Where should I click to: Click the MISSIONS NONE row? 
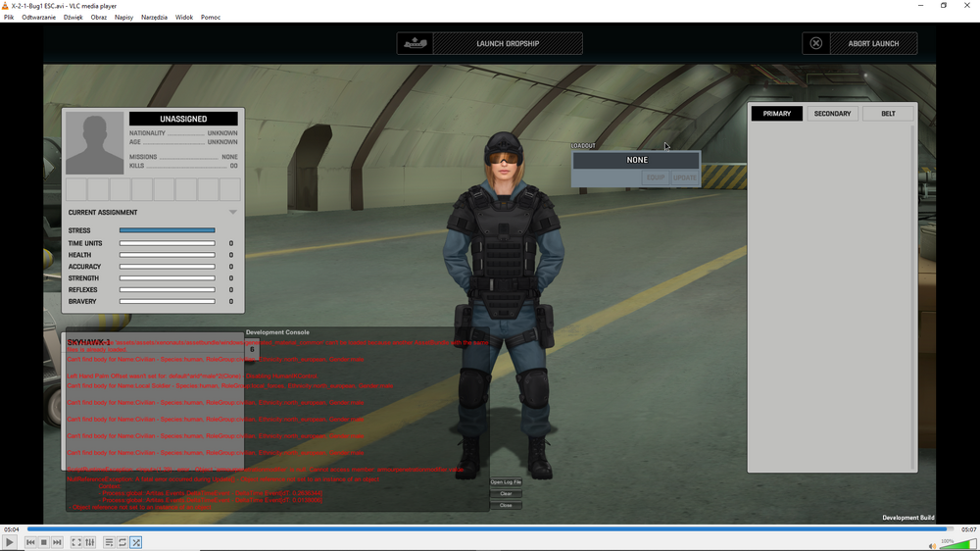(x=183, y=157)
